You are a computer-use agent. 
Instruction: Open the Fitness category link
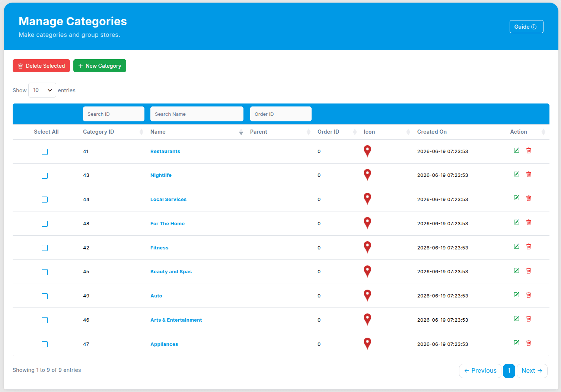(159, 248)
